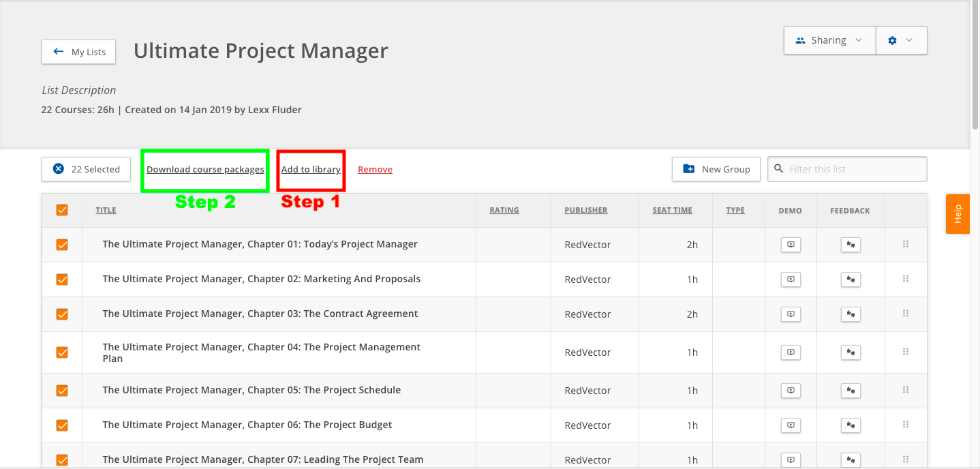The height and width of the screenshot is (469, 980).
Task: Open demo for Chapter 04: Project Management Plan
Action: pyautogui.click(x=791, y=352)
